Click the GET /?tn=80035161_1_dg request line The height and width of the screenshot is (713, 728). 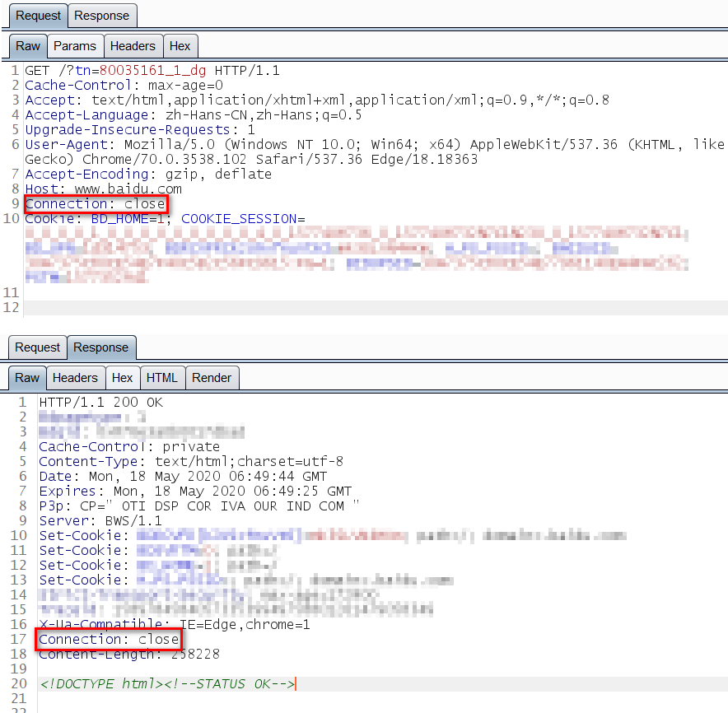[152, 71]
